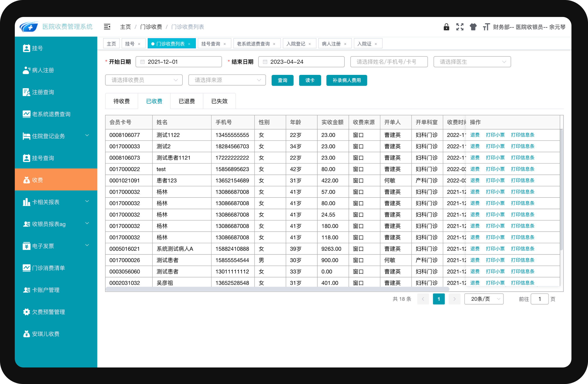Click the table vertical scrollbar
The image size is (588, 384).
pyautogui.click(x=562, y=190)
